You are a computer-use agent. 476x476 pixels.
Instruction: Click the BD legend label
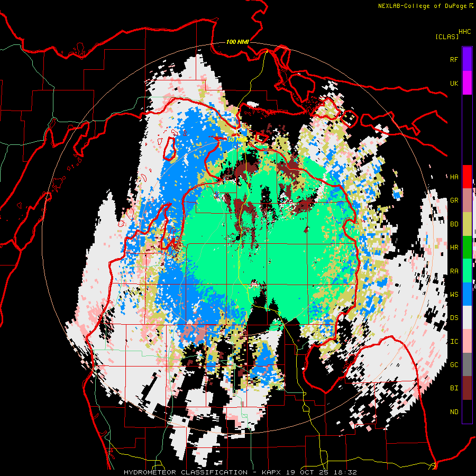point(454,224)
